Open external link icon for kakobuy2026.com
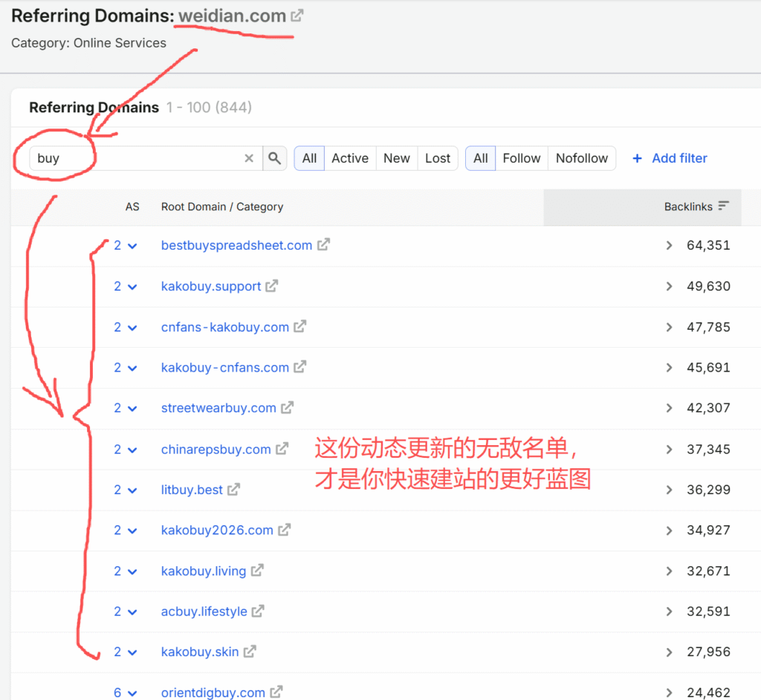 pos(285,530)
